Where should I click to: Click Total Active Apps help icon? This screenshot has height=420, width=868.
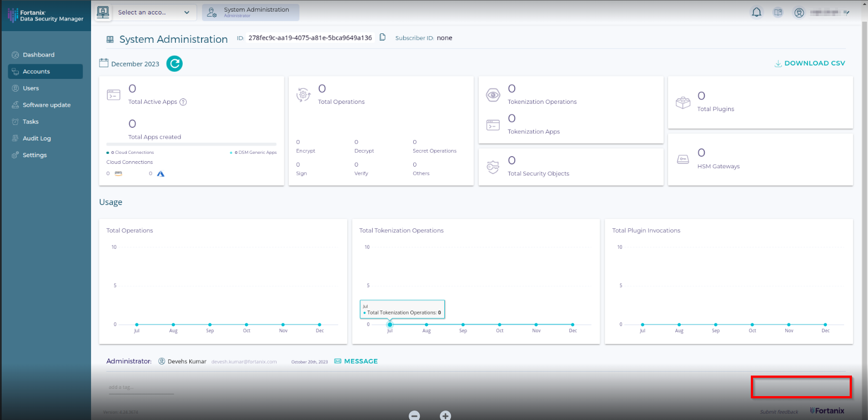[183, 102]
